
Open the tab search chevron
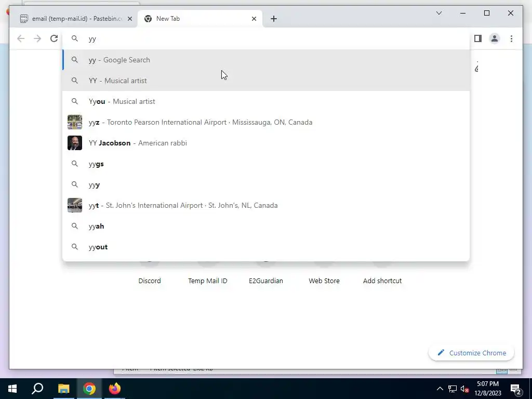[438, 13]
